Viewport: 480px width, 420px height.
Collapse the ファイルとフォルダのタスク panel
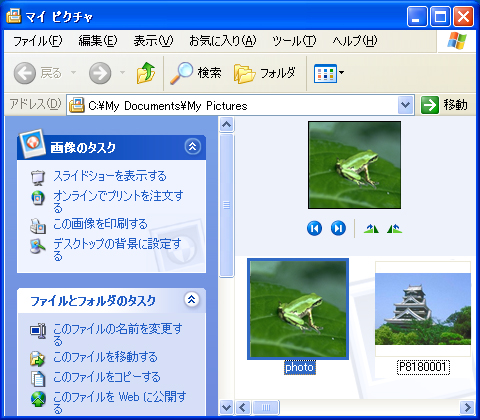click(192, 299)
